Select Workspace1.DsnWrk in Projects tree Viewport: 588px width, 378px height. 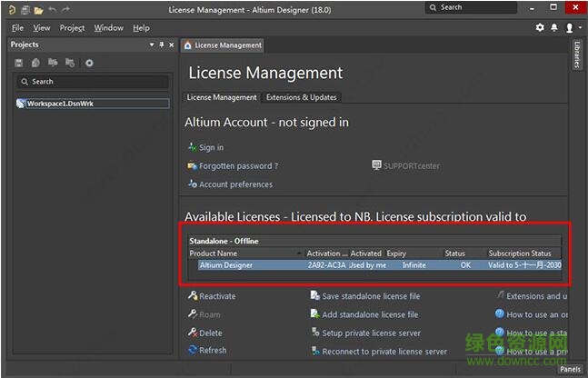click(x=60, y=104)
